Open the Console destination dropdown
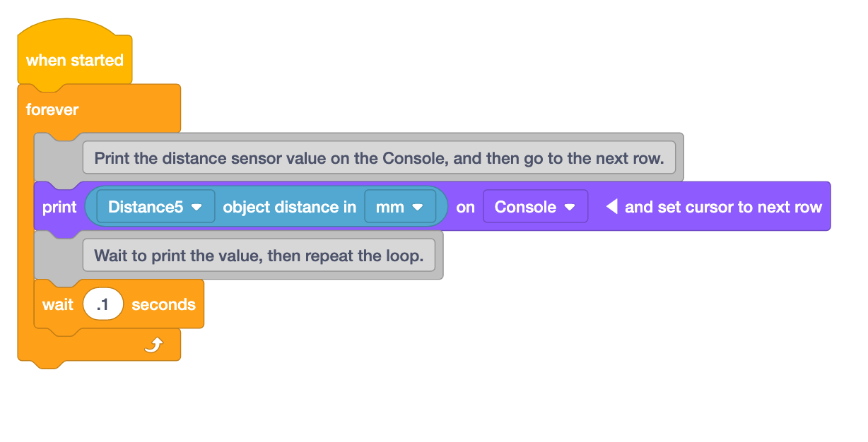Viewport: 868px width, 442px height. pos(535,206)
